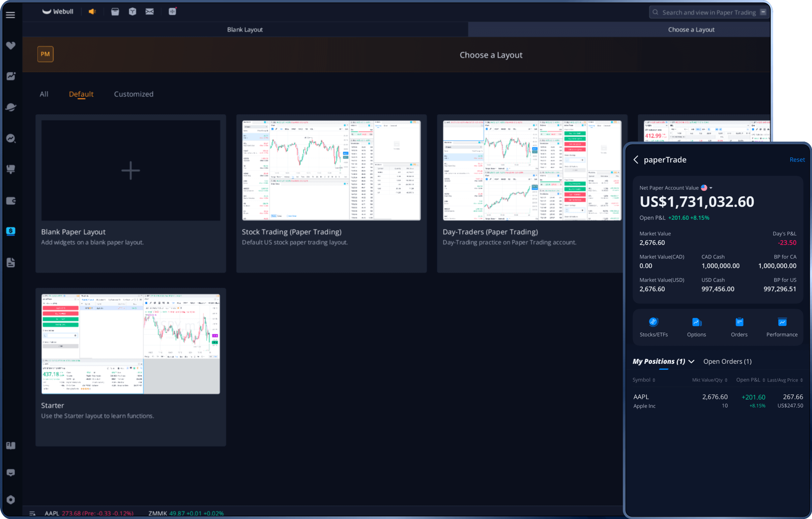This screenshot has width=812, height=519.
Task: Click the Watchlist heart sidebar icon
Action: pos(11,45)
